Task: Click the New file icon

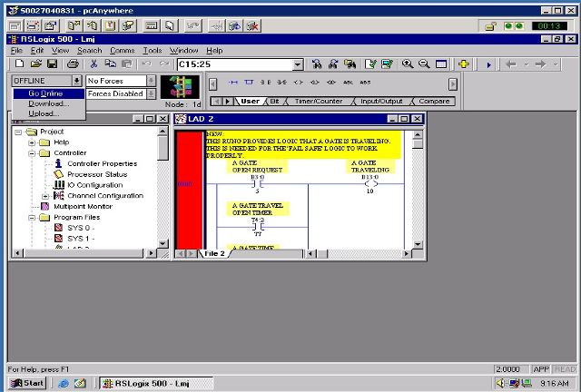Action: [19, 64]
